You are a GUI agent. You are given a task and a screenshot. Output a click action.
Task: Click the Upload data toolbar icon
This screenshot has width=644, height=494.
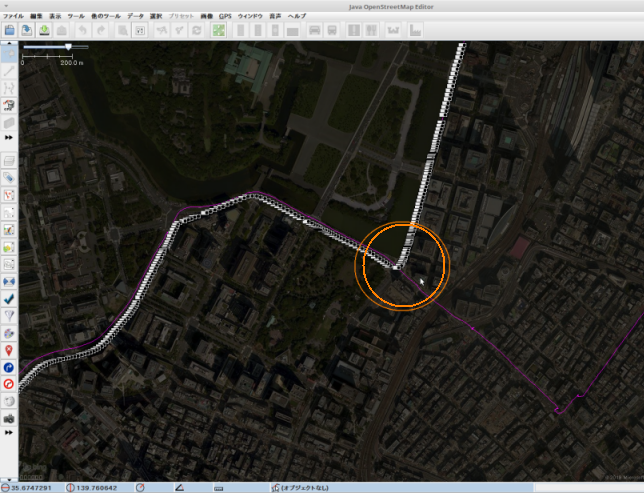click(62, 30)
